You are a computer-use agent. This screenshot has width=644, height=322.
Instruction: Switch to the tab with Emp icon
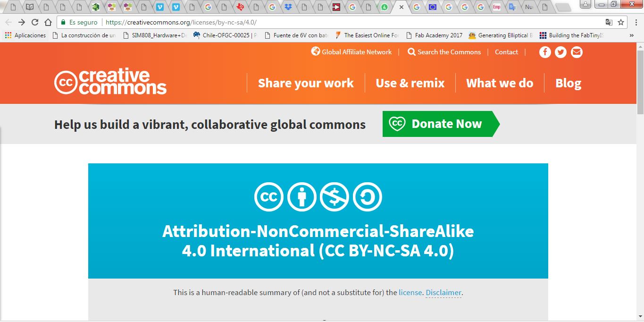(x=496, y=7)
